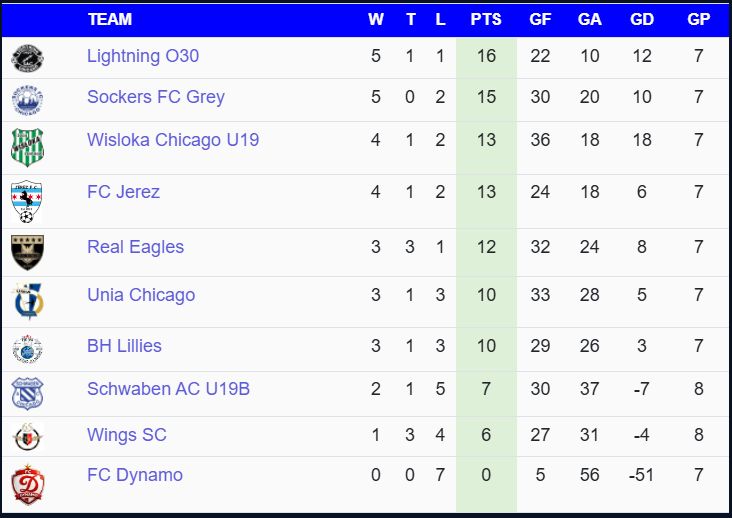Click the TEAM column header
This screenshot has height=518, width=732.
pyautogui.click(x=110, y=19)
